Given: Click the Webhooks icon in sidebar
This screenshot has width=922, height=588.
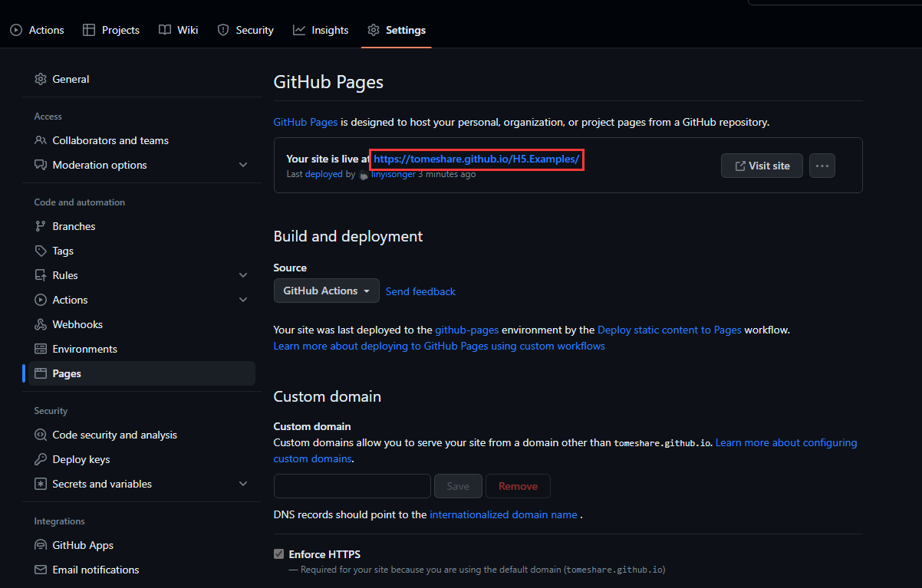Looking at the screenshot, I should coord(41,324).
